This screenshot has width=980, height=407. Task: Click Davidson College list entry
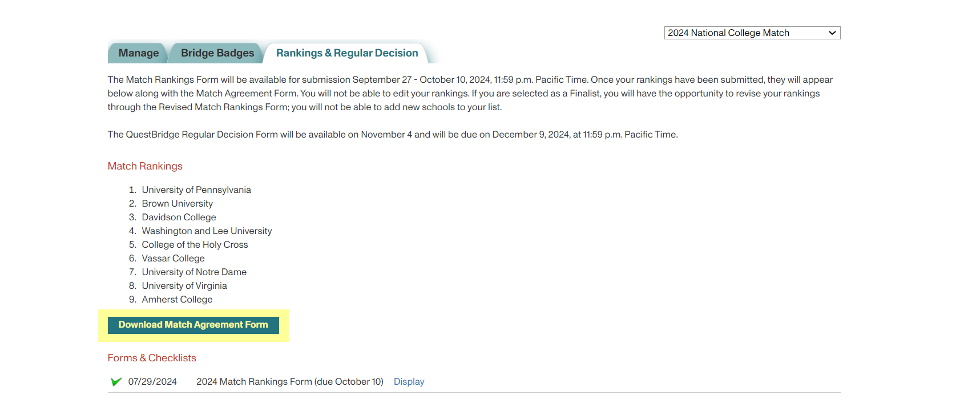[x=179, y=217]
